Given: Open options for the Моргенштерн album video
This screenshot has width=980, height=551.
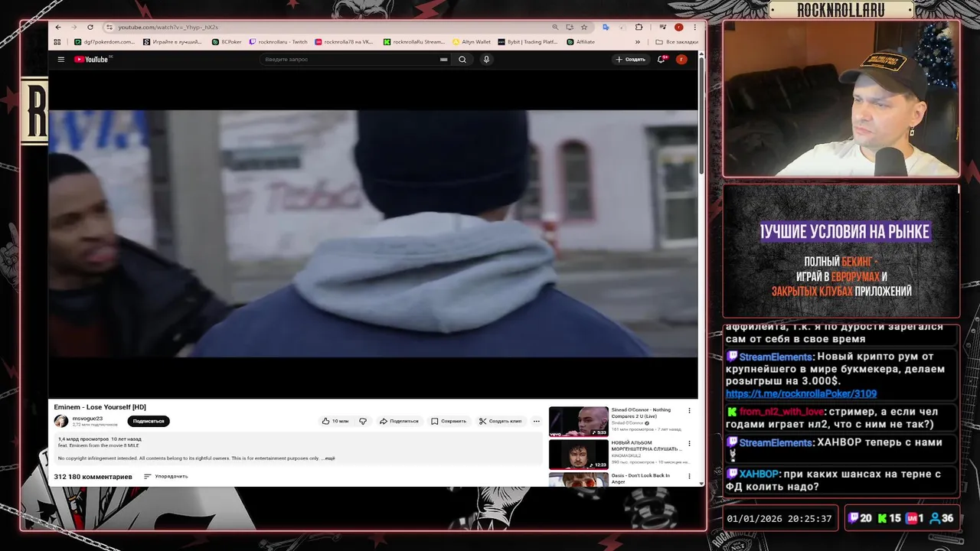Looking at the screenshot, I should 689,443.
